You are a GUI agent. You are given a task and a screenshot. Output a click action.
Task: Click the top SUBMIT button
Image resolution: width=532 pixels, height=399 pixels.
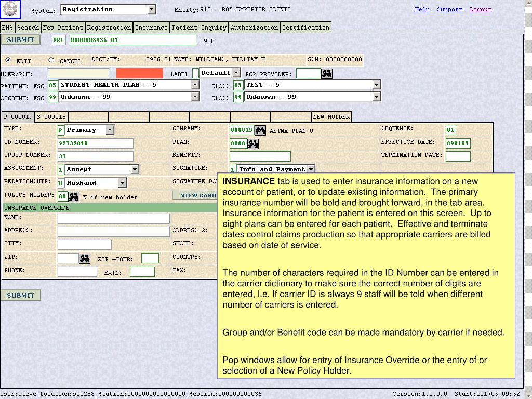pos(21,39)
